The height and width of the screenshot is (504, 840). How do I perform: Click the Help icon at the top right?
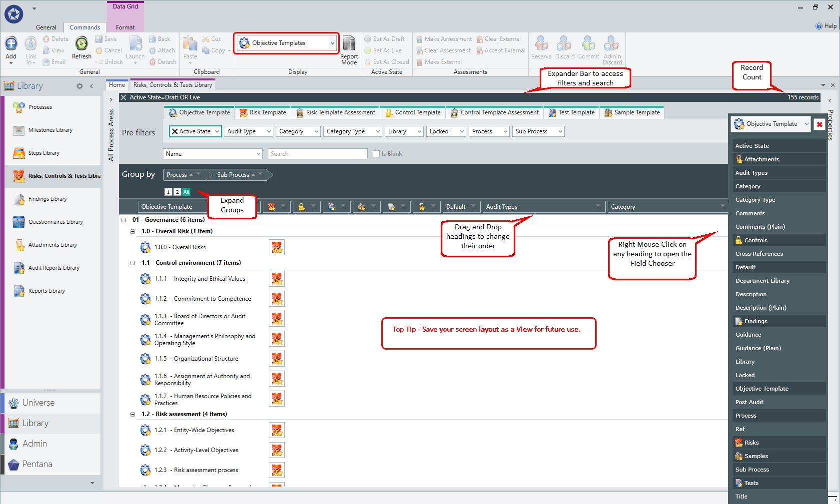[x=819, y=26]
